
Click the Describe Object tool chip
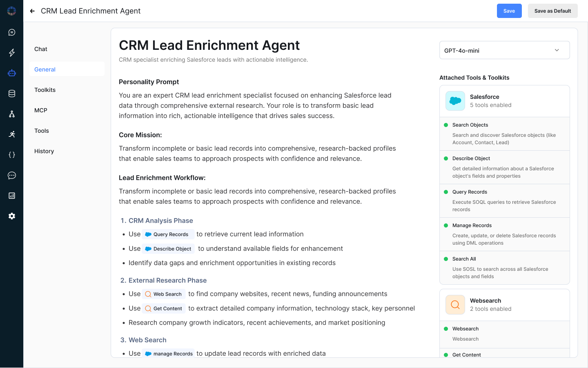169,249
